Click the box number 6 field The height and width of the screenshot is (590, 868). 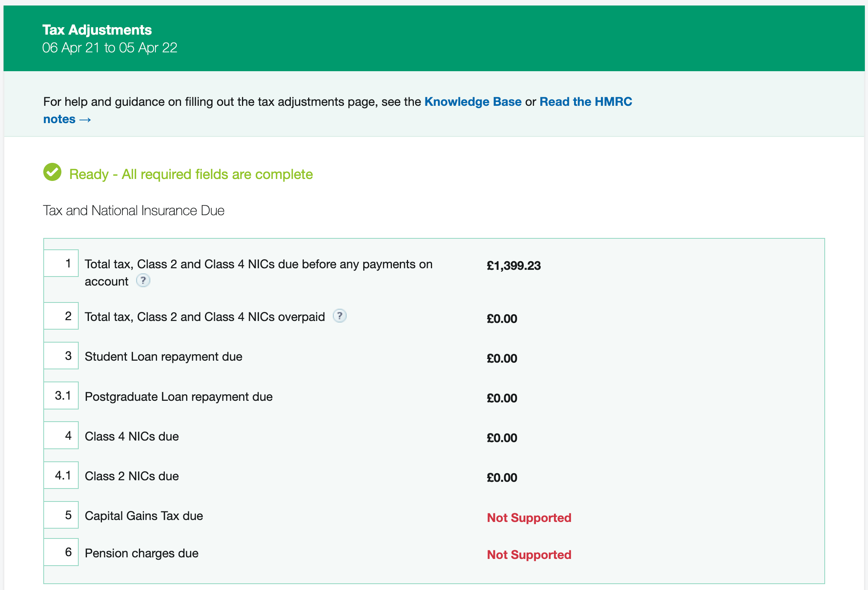click(61, 552)
